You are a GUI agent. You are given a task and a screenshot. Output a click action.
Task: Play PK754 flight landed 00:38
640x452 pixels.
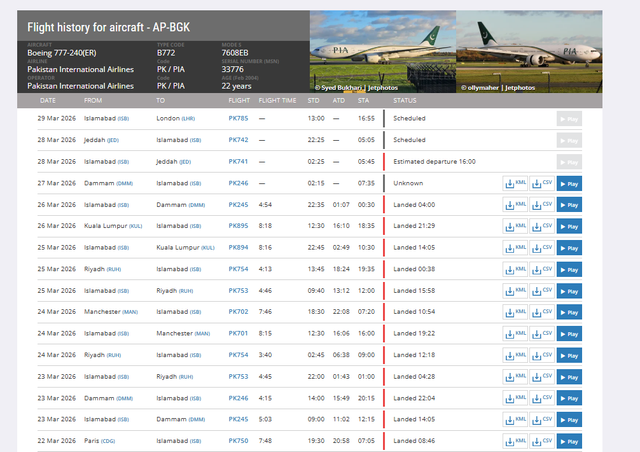click(x=569, y=270)
